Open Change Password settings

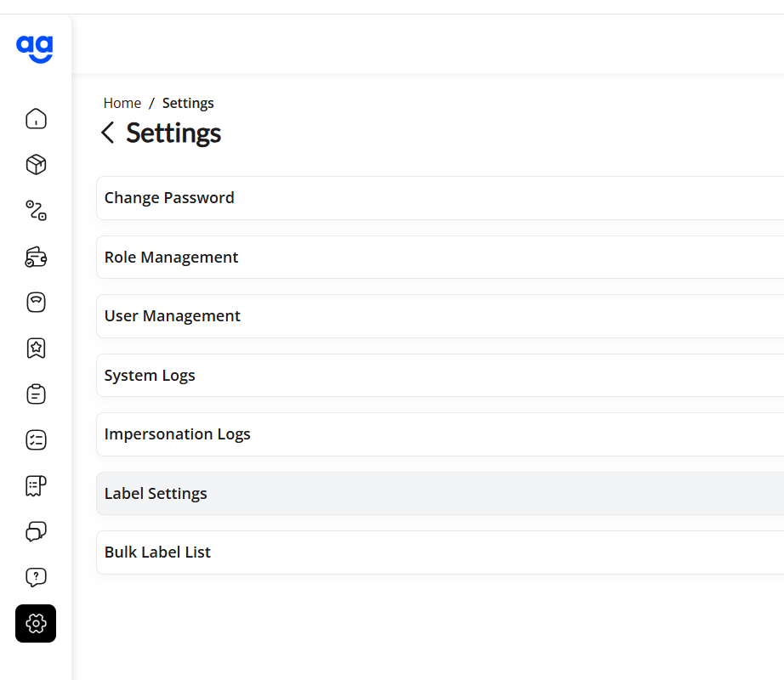point(440,198)
